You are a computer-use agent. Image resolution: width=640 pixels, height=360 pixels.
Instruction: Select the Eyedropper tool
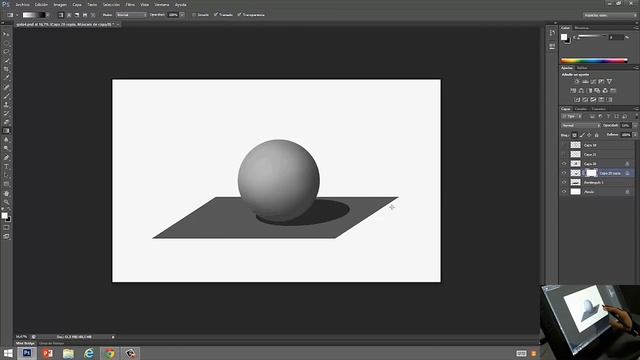click(6, 78)
